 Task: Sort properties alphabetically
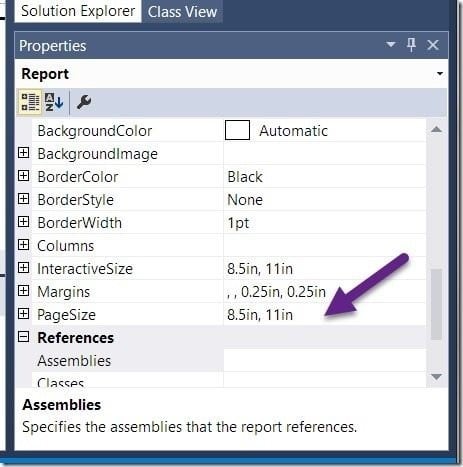coord(54,102)
